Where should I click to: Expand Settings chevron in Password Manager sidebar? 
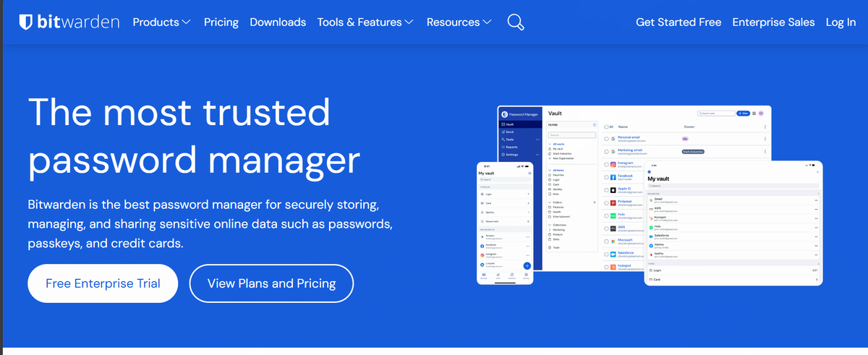point(537,155)
